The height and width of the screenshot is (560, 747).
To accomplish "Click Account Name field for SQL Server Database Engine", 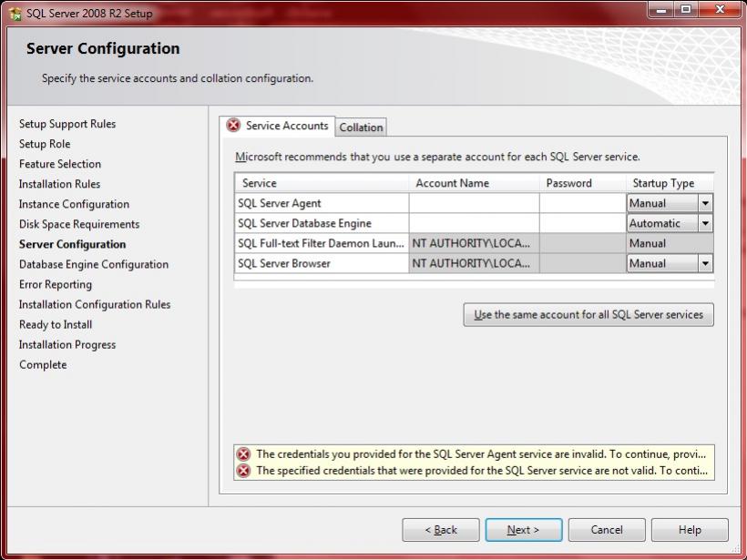I will pyautogui.click(x=474, y=223).
